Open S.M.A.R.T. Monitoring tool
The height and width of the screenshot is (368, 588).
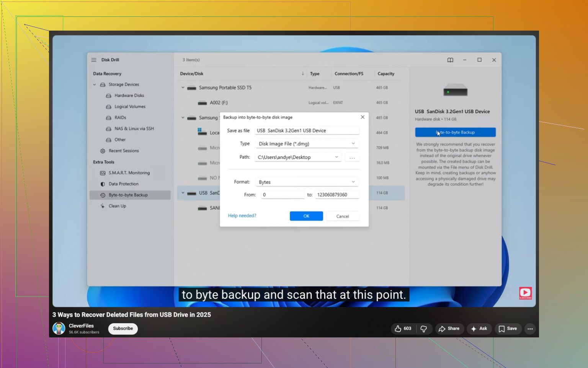pos(129,173)
